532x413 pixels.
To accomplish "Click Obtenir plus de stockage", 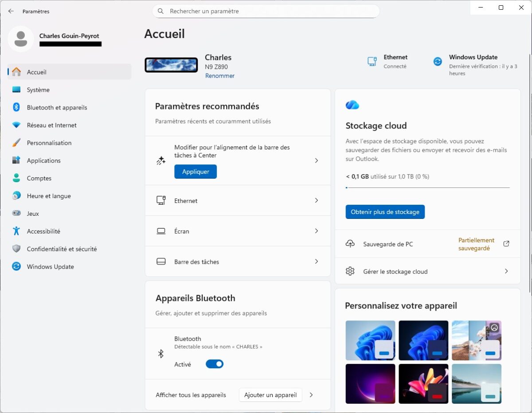I will (x=385, y=212).
